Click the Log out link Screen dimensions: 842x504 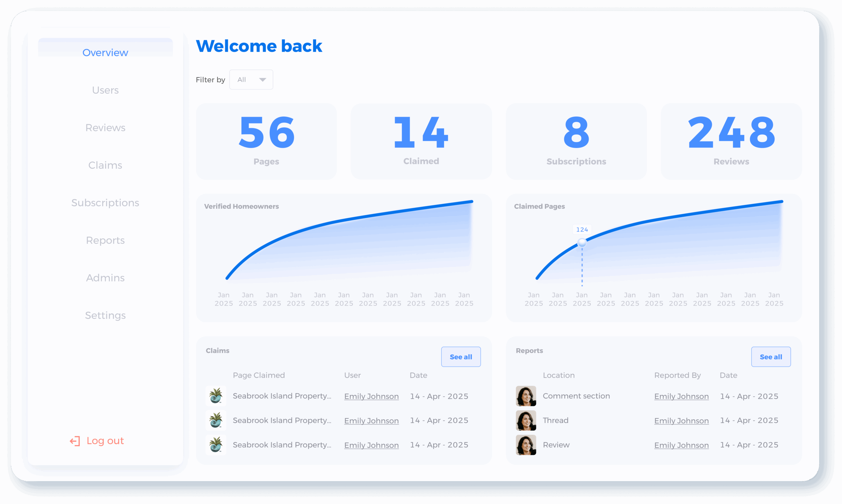click(x=105, y=441)
